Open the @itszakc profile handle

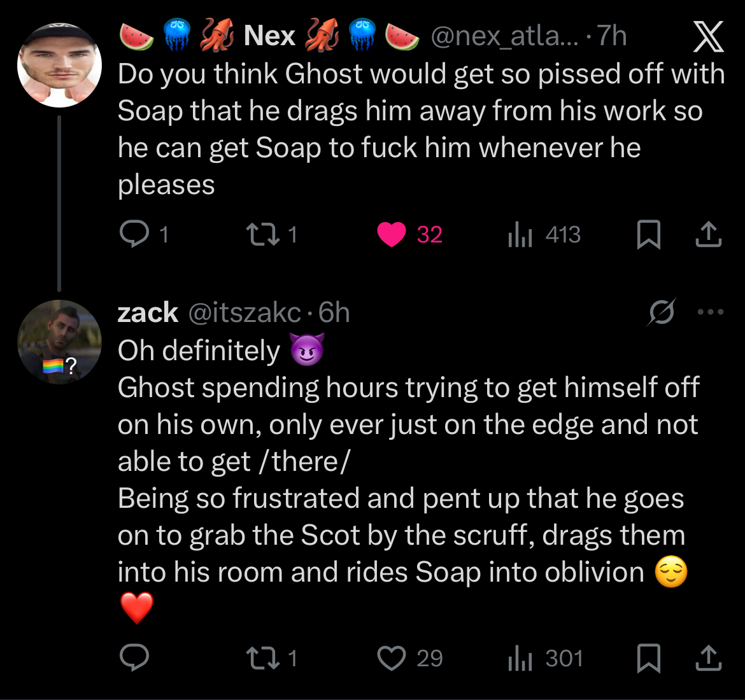coord(244,312)
